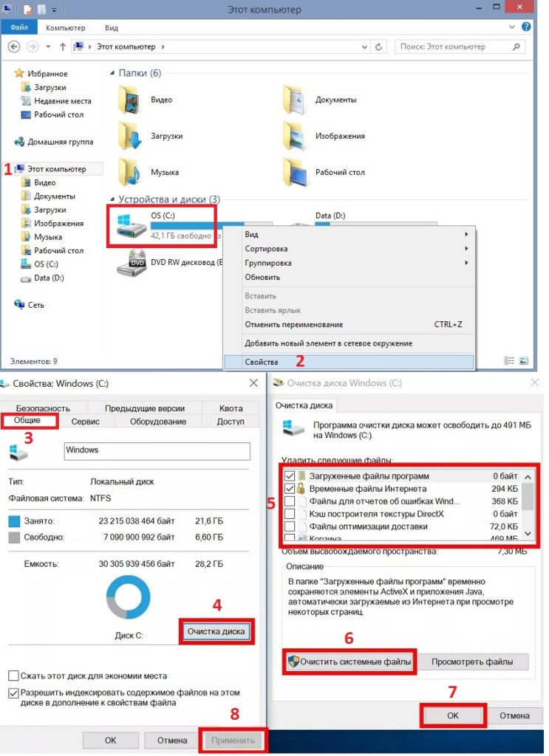Open the Изображения folder icon in Папки
The height and width of the screenshot is (756, 549).
click(x=294, y=136)
